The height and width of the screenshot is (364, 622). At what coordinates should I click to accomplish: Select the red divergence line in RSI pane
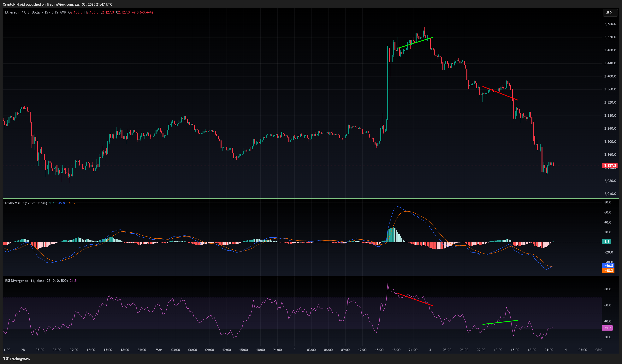click(x=415, y=299)
